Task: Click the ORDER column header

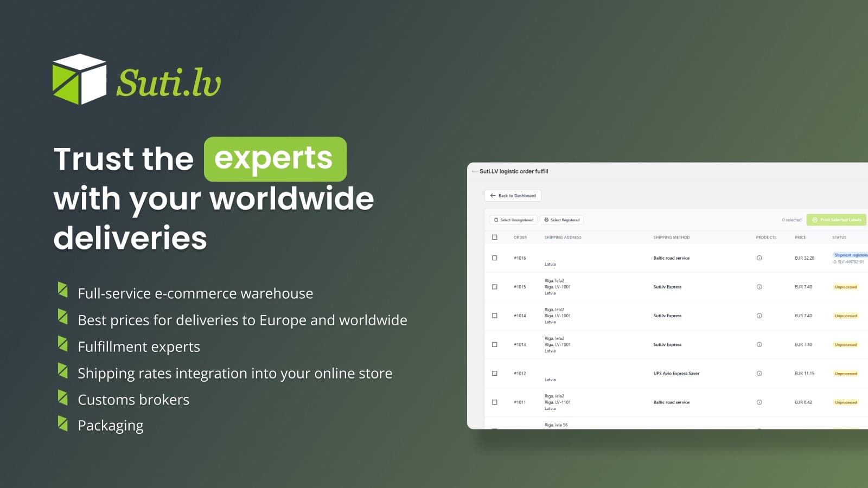Action: point(520,237)
